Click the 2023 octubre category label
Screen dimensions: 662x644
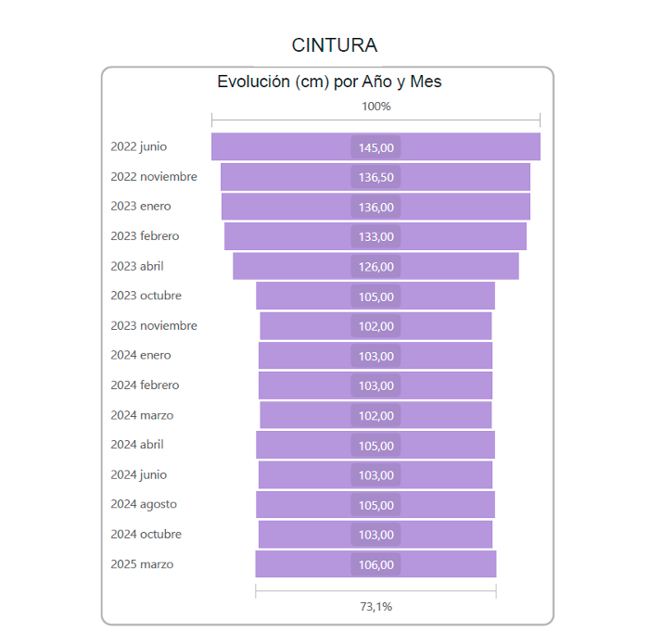(x=146, y=297)
